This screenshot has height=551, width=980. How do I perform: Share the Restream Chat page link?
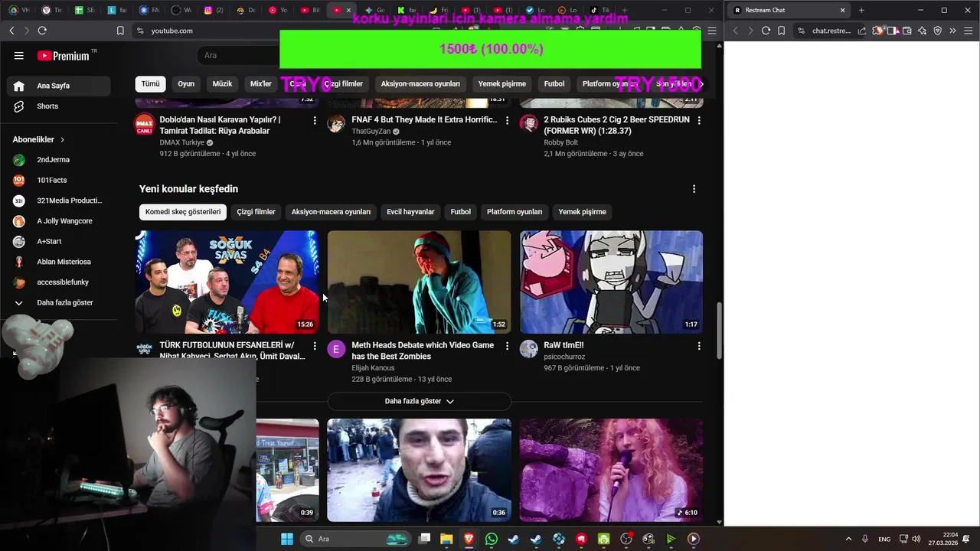tap(862, 31)
